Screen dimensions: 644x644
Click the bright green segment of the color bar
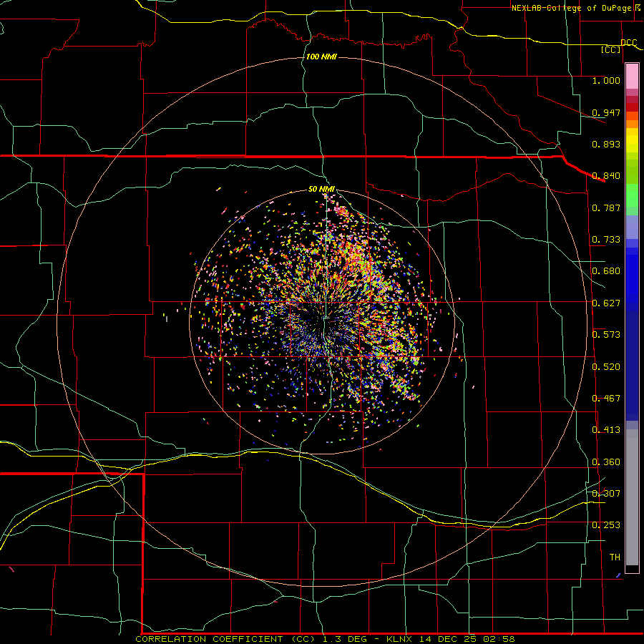point(632,195)
